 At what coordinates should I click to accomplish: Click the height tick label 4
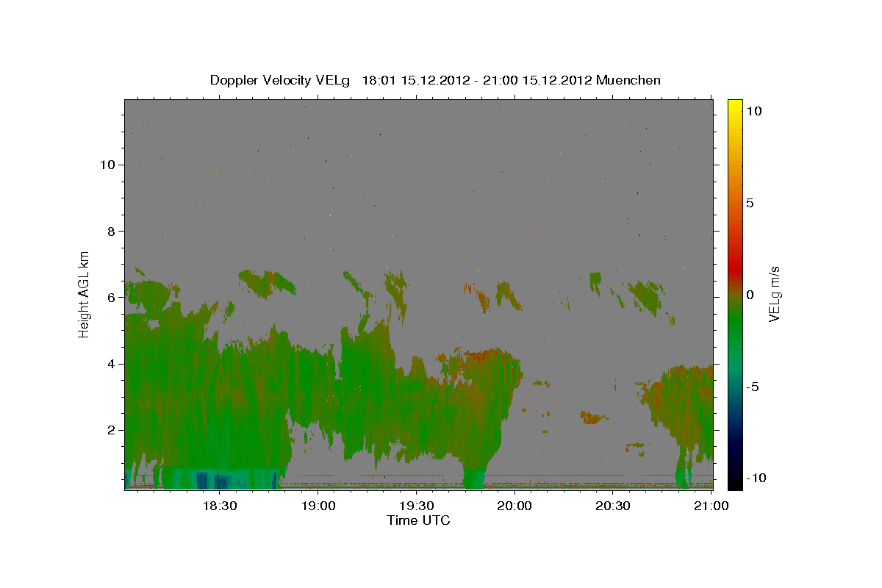point(111,364)
